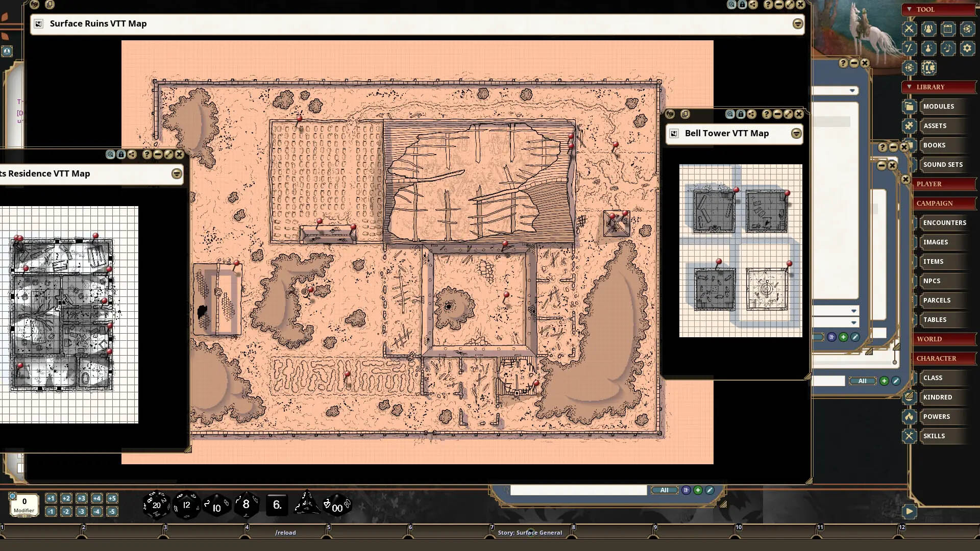Screen dimensions: 980x551
Task: Toggle the padlock on the Surface Ruins map window
Action: 741,6
